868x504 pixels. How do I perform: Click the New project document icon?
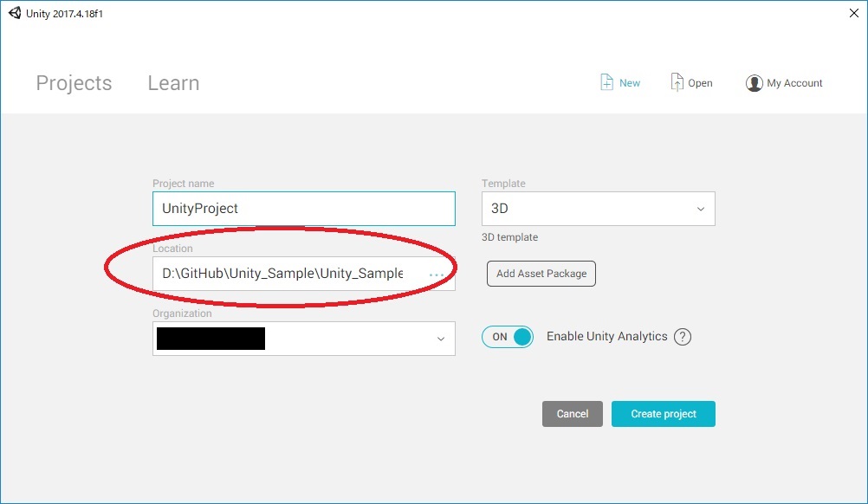(606, 82)
